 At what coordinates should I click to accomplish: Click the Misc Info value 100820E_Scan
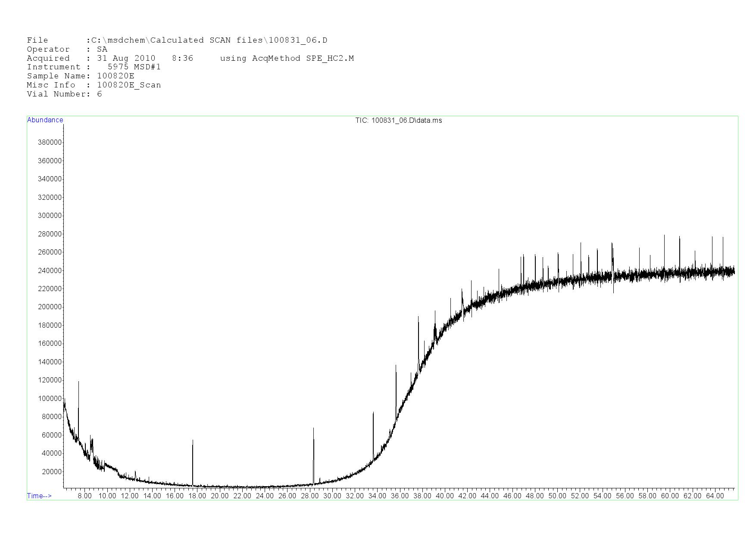pyautogui.click(x=129, y=85)
